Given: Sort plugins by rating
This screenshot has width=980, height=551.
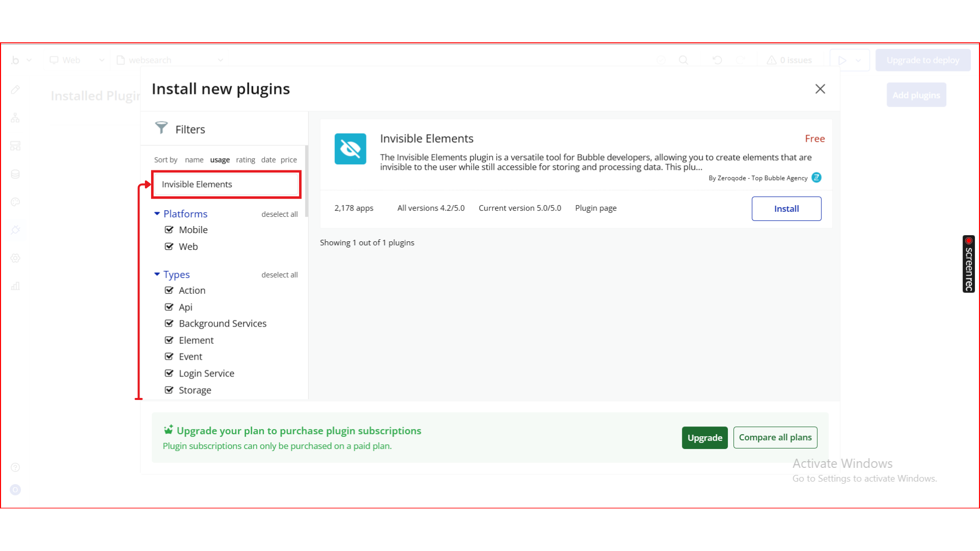Looking at the screenshot, I should click(x=246, y=160).
